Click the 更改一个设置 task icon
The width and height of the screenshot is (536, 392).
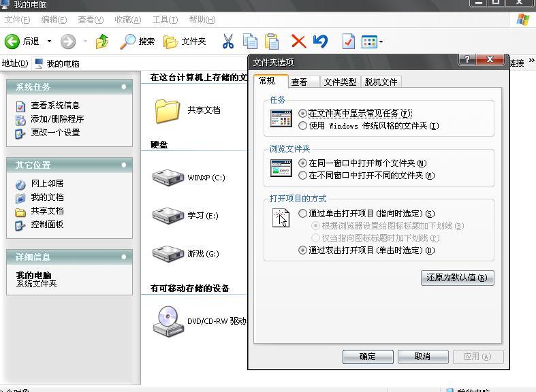20,133
